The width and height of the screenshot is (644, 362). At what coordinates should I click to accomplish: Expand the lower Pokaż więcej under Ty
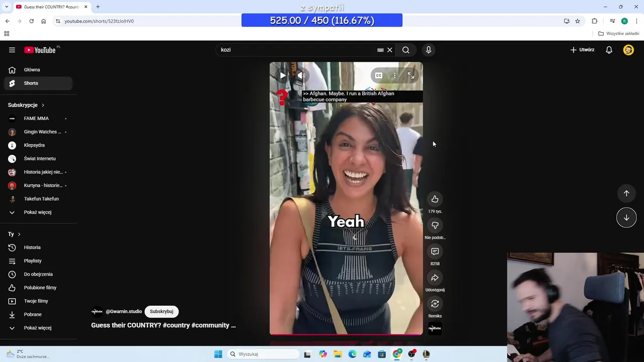pos(38,328)
